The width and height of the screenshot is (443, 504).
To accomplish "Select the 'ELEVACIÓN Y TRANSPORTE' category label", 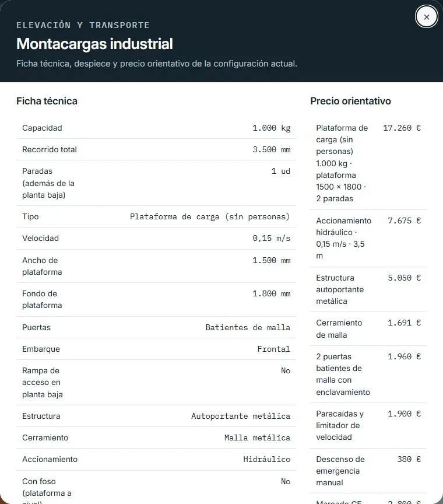I will click(83, 25).
